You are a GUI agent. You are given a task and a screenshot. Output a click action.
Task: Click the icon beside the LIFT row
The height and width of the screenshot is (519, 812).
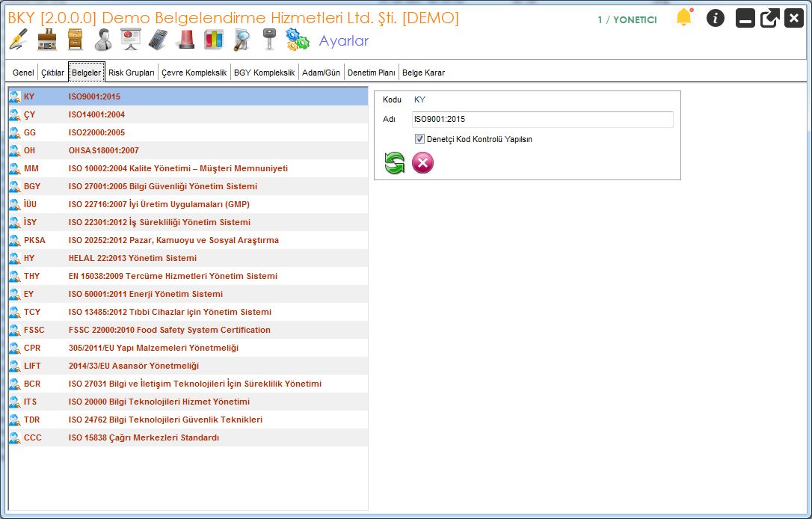pos(15,366)
